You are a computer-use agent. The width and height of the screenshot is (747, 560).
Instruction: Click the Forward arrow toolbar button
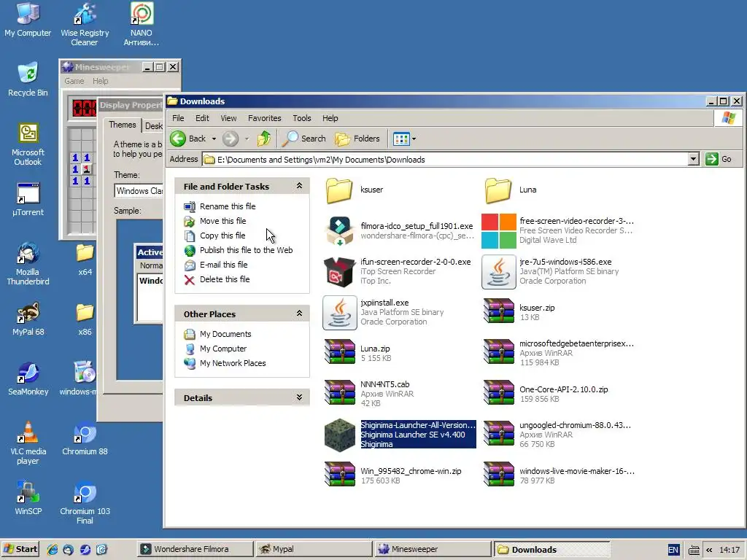(x=231, y=139)
